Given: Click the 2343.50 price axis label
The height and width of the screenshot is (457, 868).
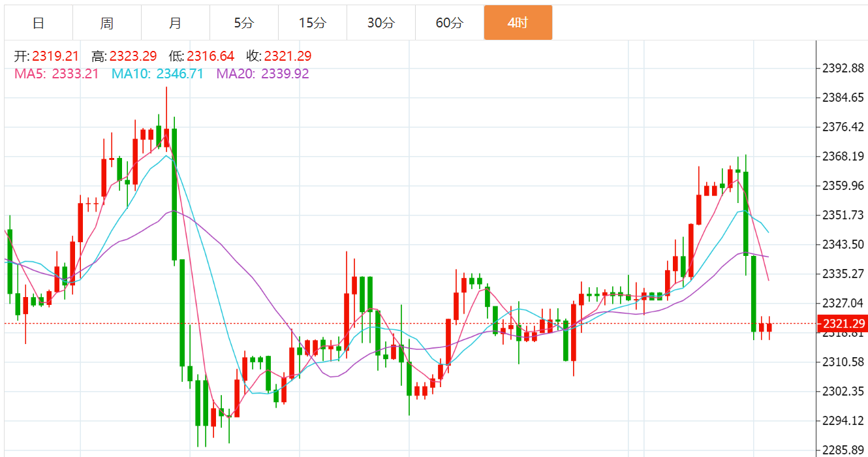Looking at the screenshot, I should (843, 244).
